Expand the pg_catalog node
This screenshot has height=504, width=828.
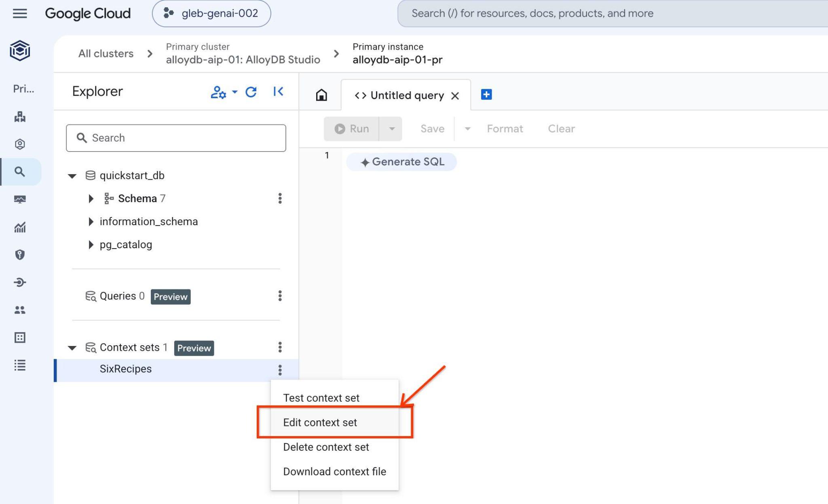coord(91,245)
